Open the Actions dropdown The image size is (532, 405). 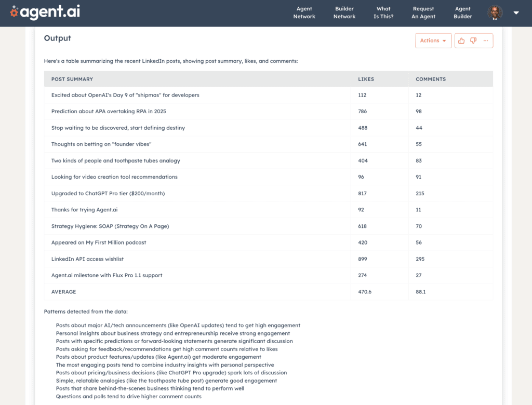click(433, 40)
